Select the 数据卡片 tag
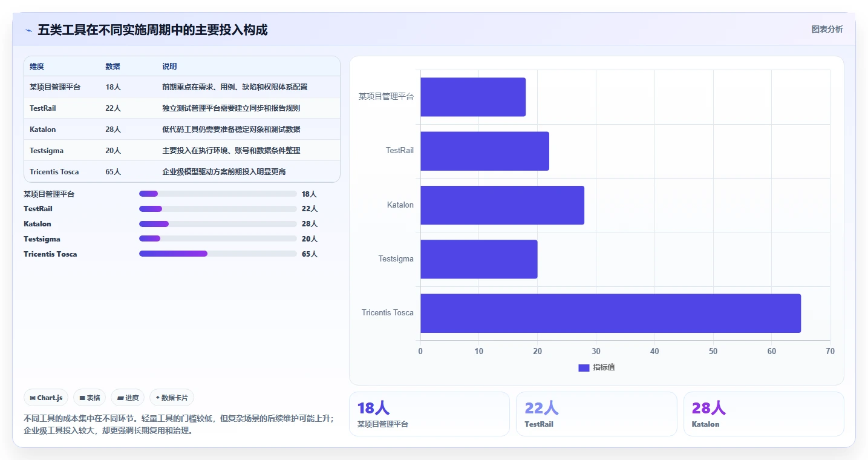 172,398
